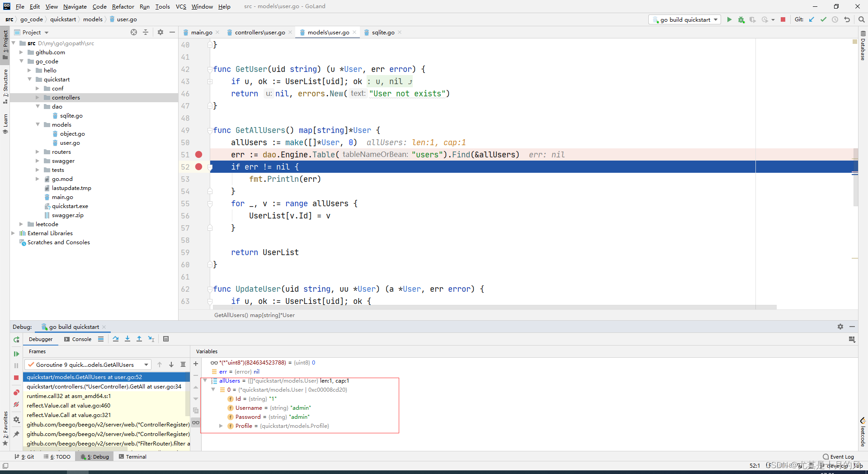
Task: Open Structure side tool window
Action: [5, 86]
